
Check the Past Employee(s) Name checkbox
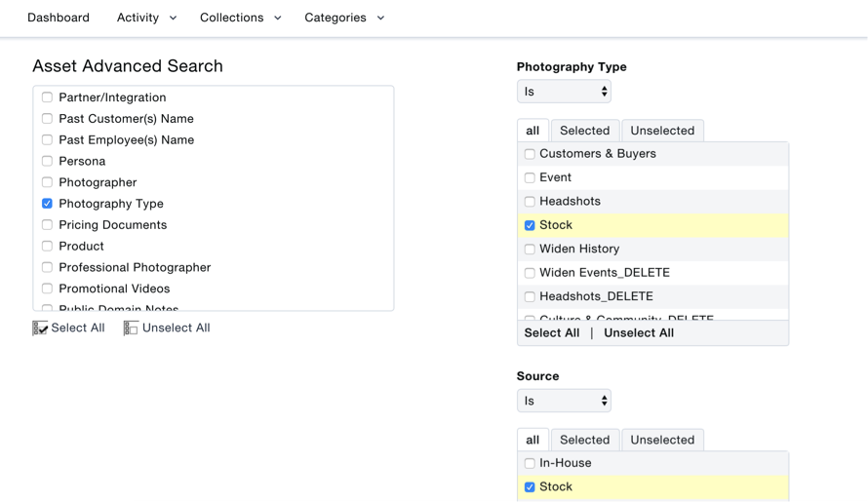(x=47, y=140)
